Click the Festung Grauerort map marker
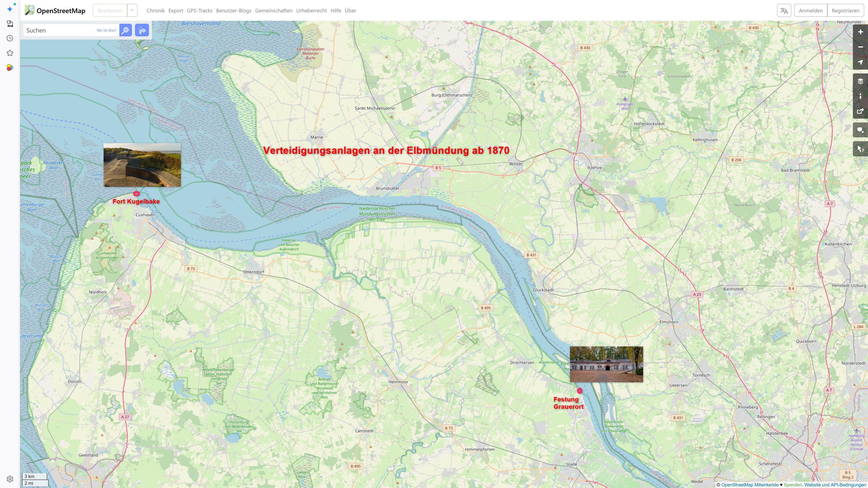868x488 pixels. coord(579,391)
